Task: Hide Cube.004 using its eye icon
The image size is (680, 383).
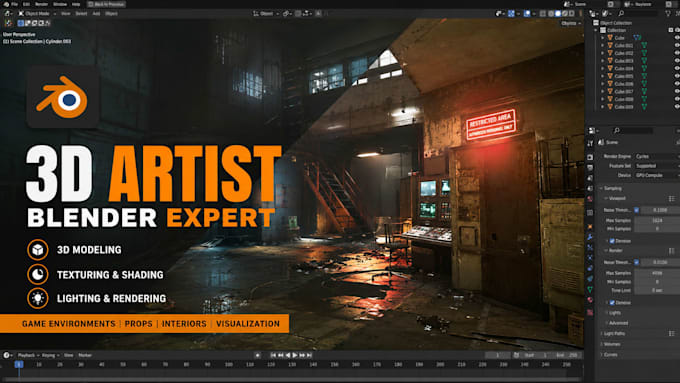Action: click(x=677, y=69)
